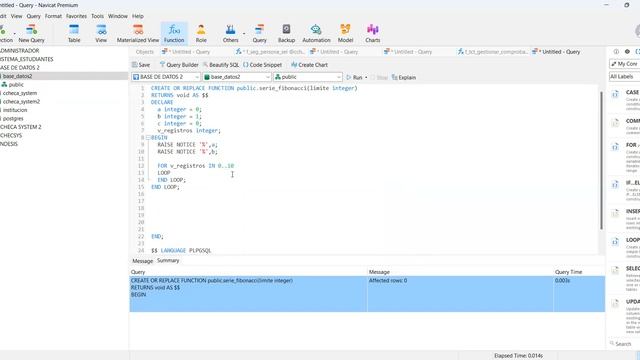This screenshot has height=360, width=640.
Task: Click the FOR snippet icon
Action: coord(615,147)
